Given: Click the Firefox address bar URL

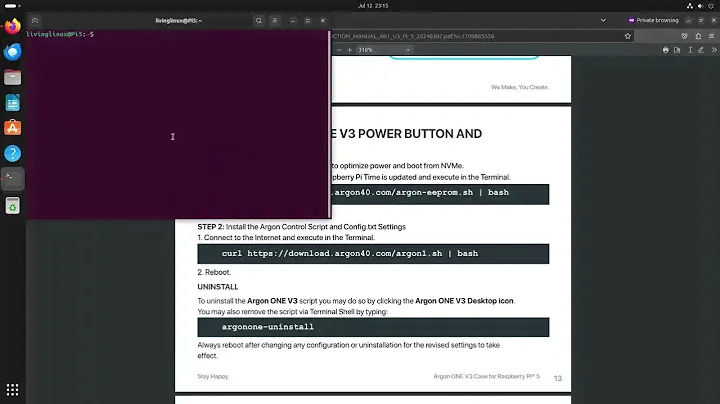Looking at the screenshot, I should coord(450,36).
